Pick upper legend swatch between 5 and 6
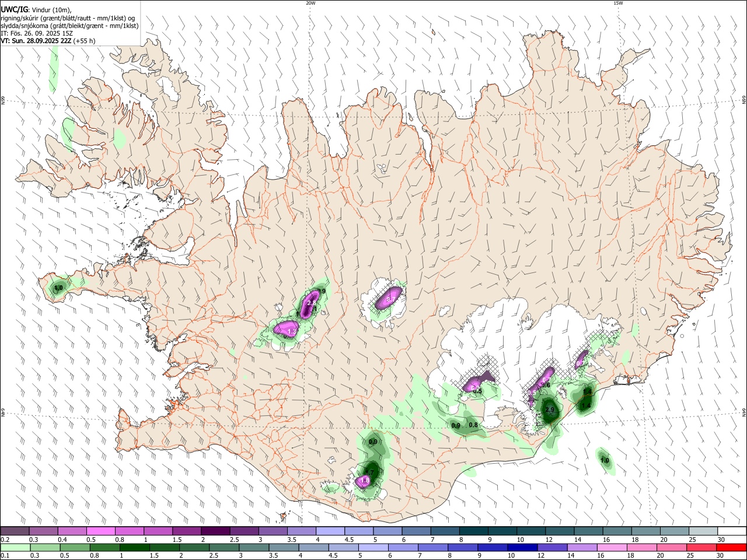The image size is (747, 560). point(387,531)
